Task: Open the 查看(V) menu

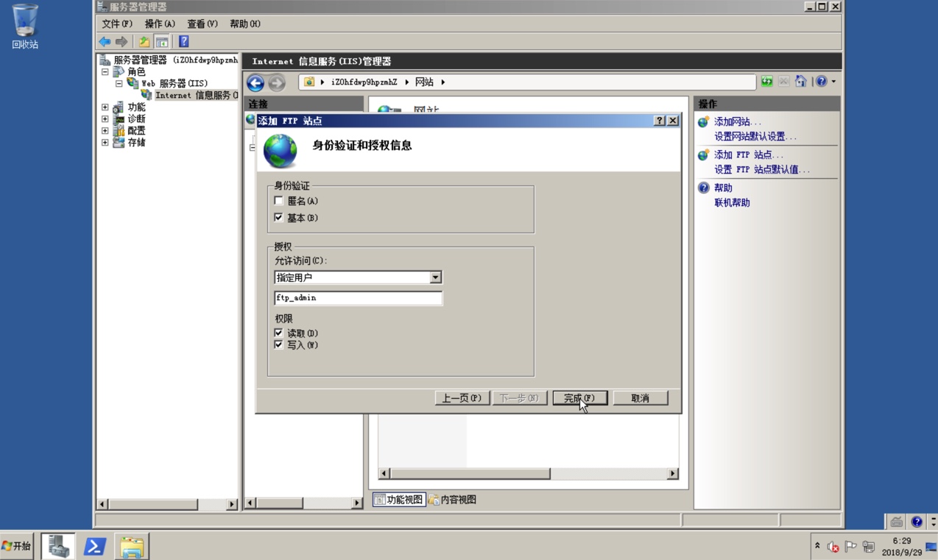Action: tap(202, 24)
